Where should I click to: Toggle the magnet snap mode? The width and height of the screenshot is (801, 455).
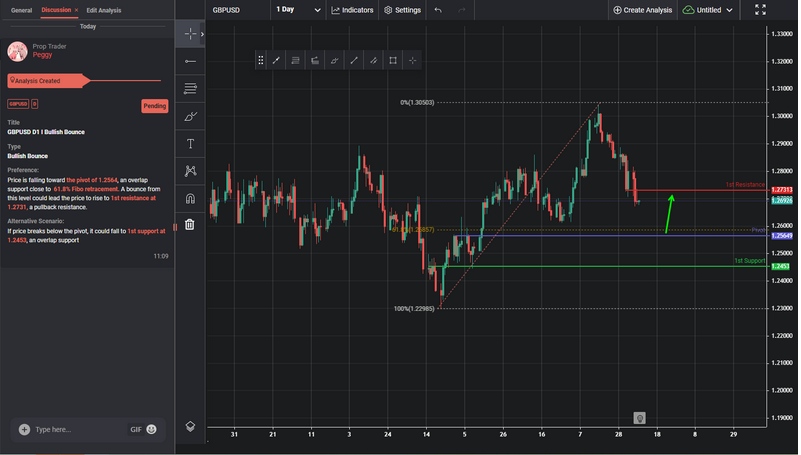point(190,198)
